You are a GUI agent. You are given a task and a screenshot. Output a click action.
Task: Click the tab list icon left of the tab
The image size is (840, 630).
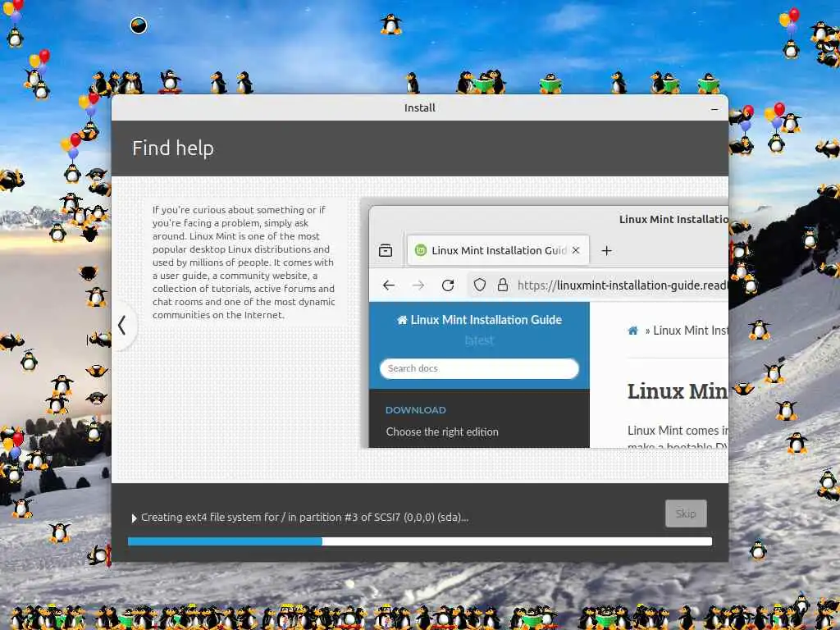(386, 250)
